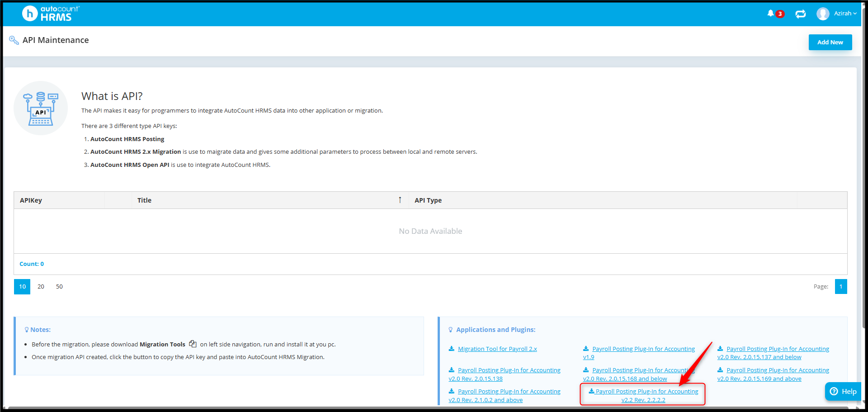868x412 pixels.
Task: Click the switch/sync arrows icon in header
Action: point(801,14)
